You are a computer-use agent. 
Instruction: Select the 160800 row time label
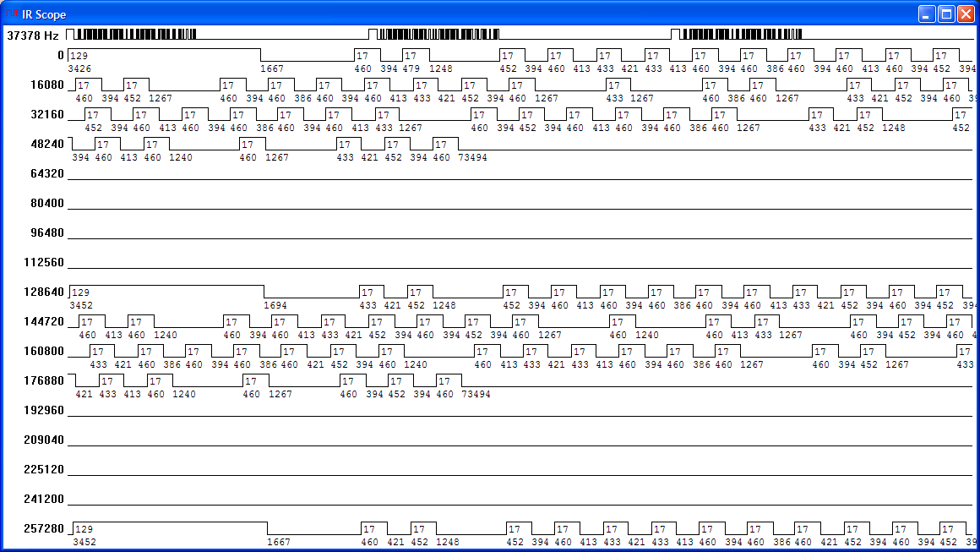[x=44, y=352]
